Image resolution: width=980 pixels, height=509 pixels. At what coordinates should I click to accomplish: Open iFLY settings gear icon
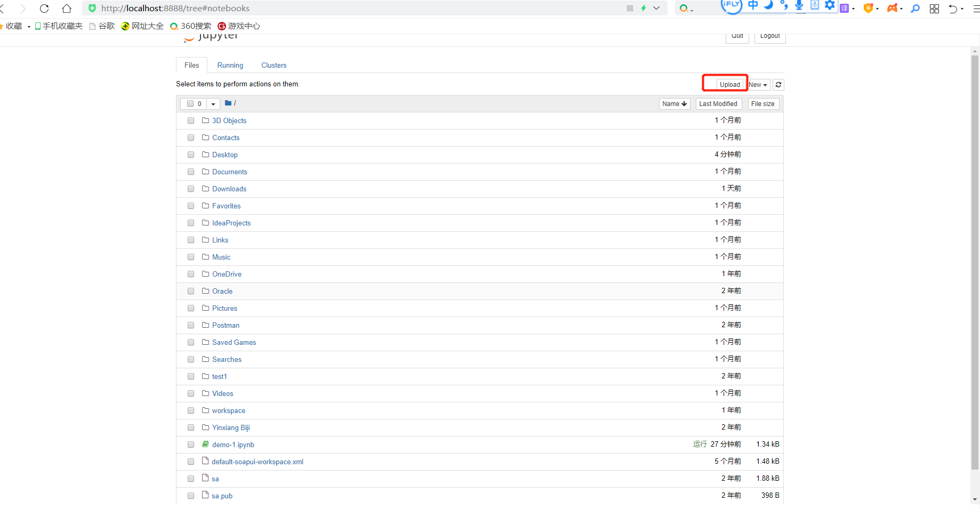pos(830,5)
